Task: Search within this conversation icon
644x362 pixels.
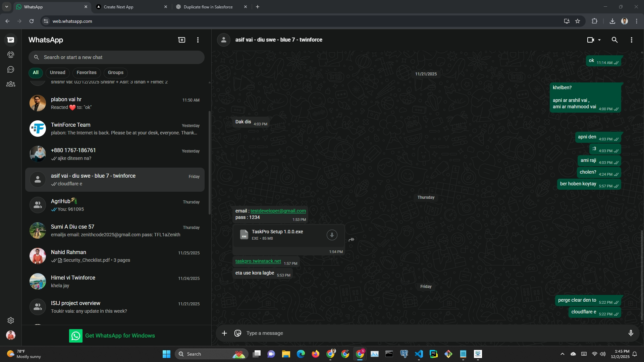Action: [614, 40]
